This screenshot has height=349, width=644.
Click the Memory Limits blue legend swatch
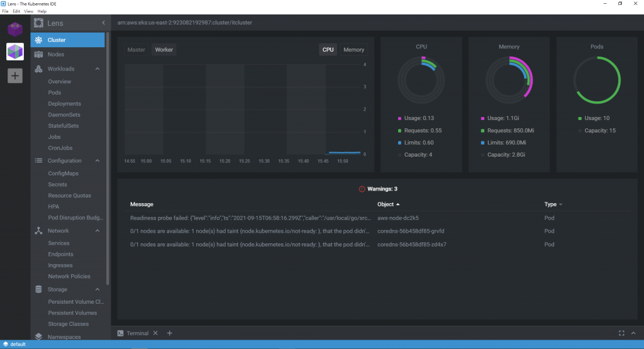(482, 143)
